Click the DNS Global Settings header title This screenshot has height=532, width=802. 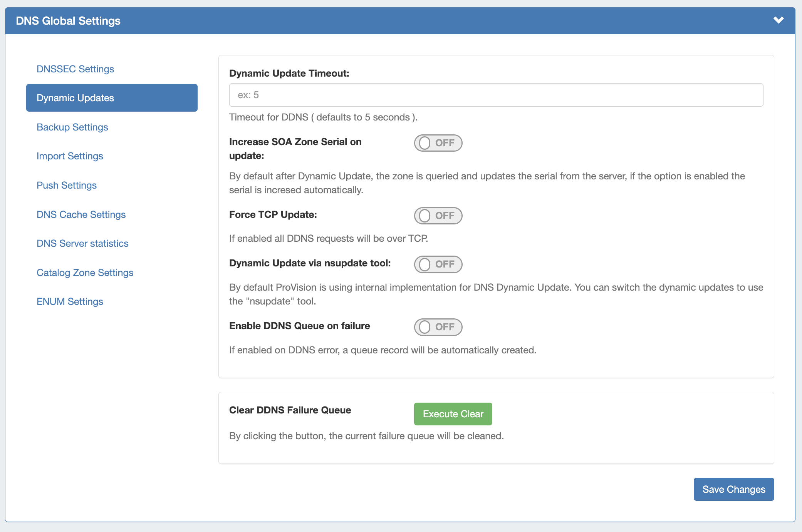coord(68,21)
